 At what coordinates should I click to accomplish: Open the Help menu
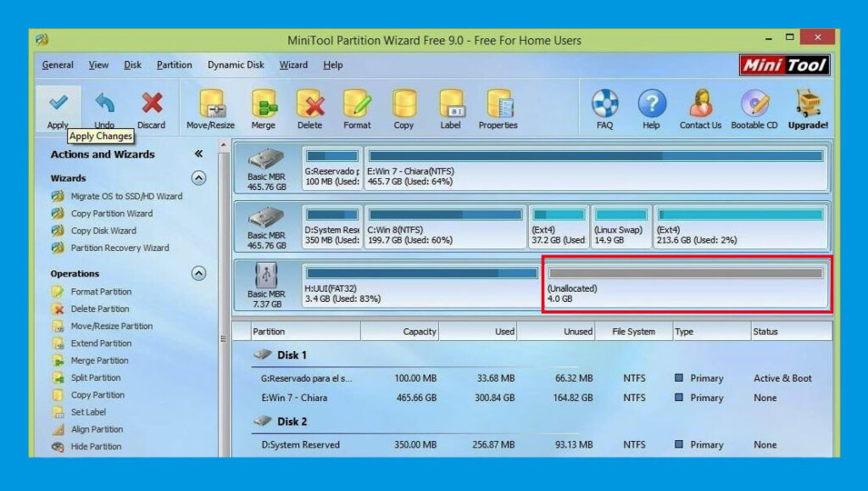point(332,64)
